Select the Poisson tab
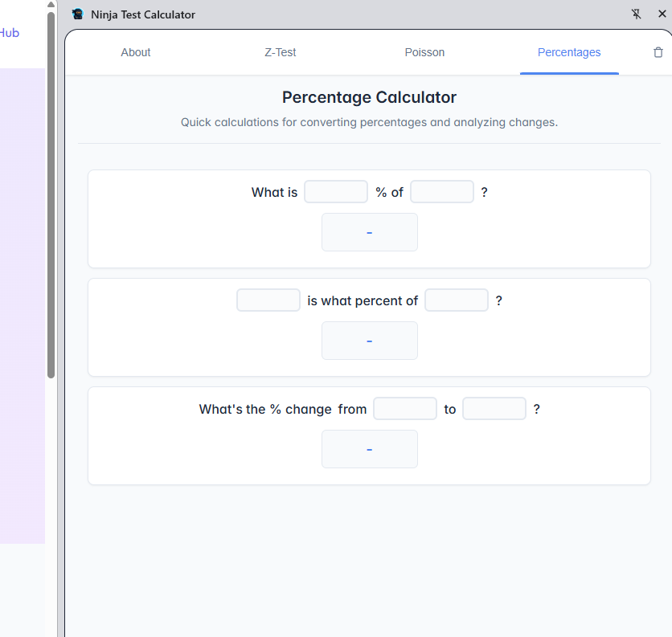The height and width of the screenshot is (637, 672). [424, 52]
